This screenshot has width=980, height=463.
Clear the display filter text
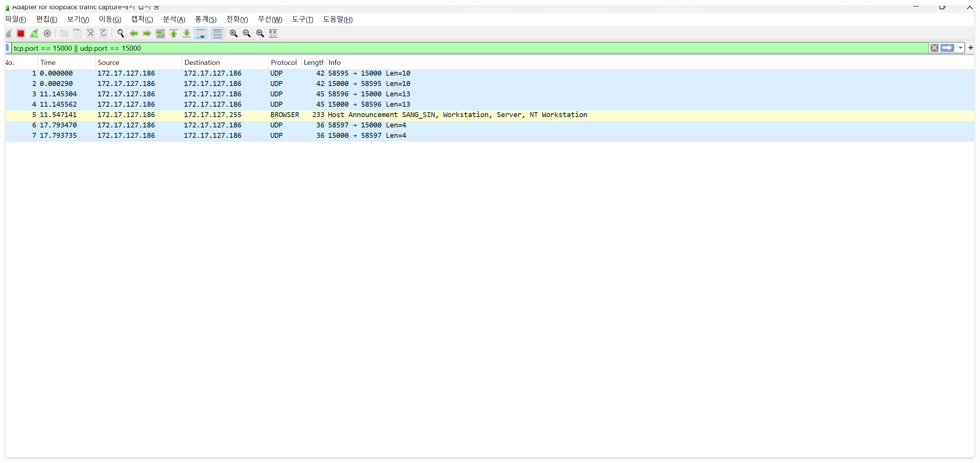(x=934, y=48)
